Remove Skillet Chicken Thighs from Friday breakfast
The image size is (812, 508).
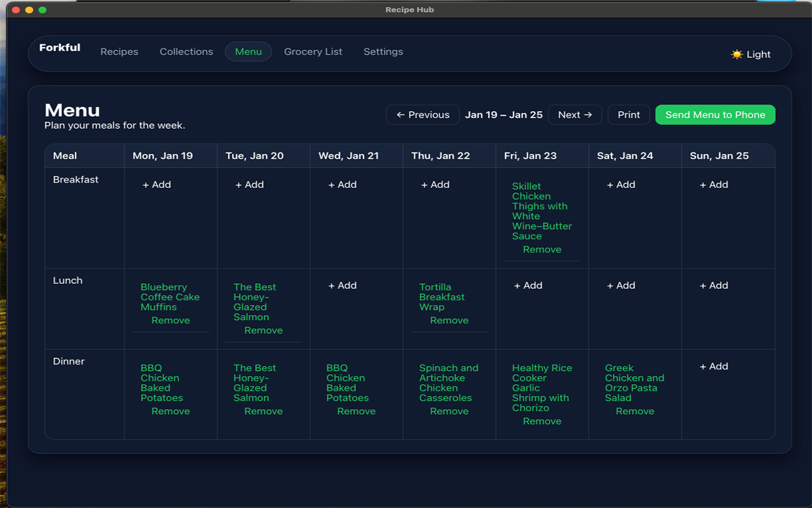coord(542,250)
